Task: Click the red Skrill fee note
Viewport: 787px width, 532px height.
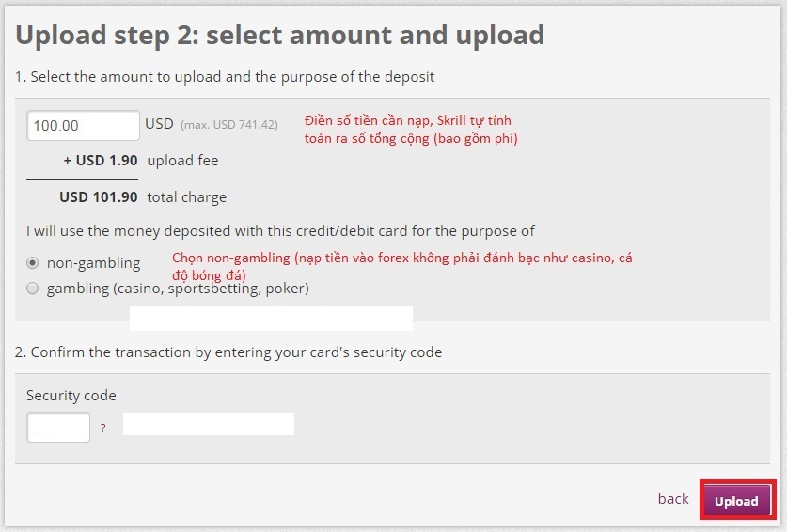Action: pyautogui.click(x=411, y=130)
